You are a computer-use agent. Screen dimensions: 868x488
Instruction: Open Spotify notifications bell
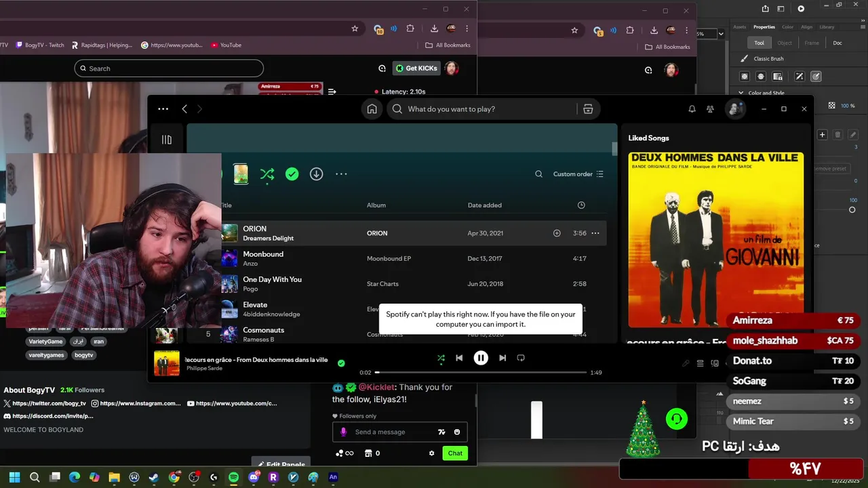(x=692, y=109)
